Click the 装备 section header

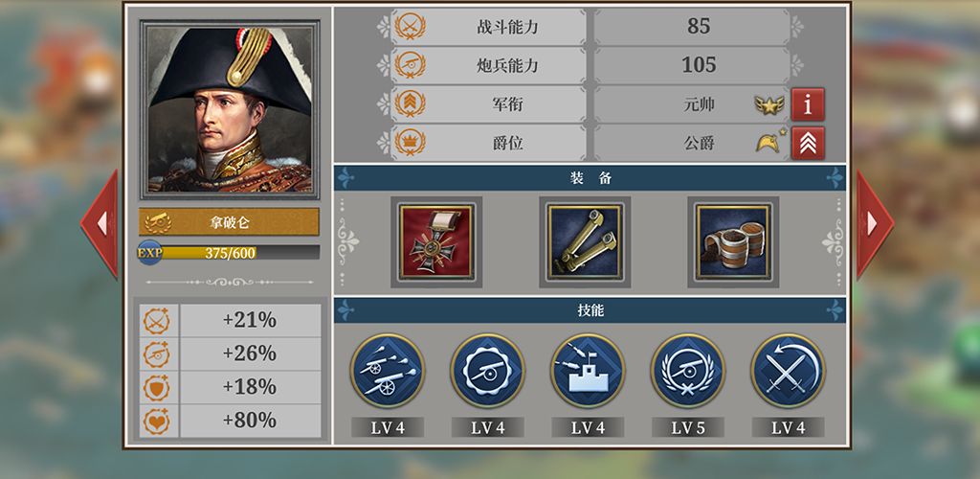590,178
